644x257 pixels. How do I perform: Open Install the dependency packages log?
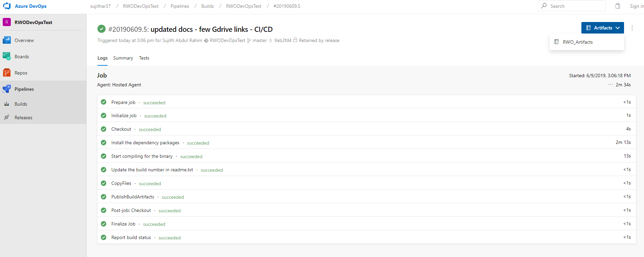click(x=367, y=143)
